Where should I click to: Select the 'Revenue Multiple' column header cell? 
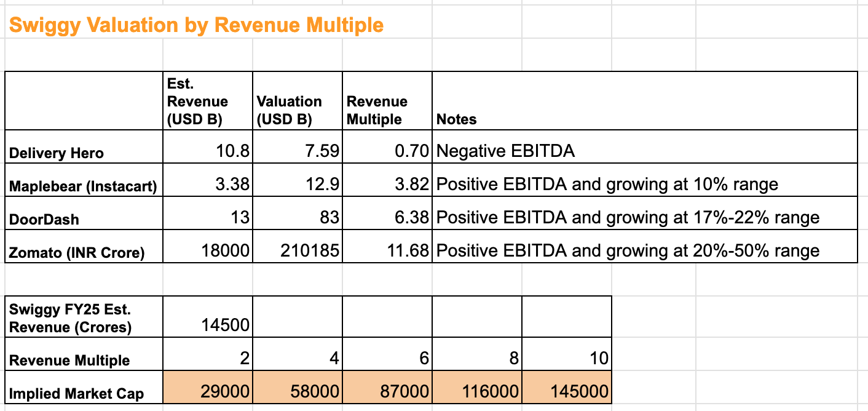[387, 101]
